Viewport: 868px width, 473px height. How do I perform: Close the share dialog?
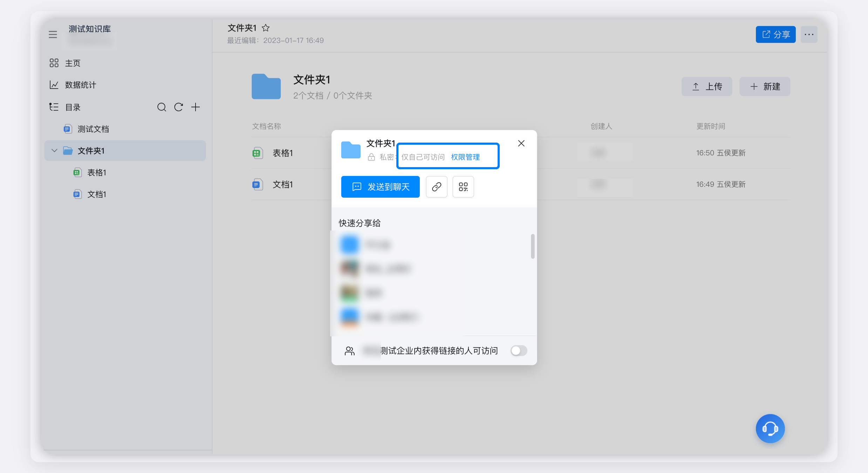pyautogui.click(x=521, y=143)
